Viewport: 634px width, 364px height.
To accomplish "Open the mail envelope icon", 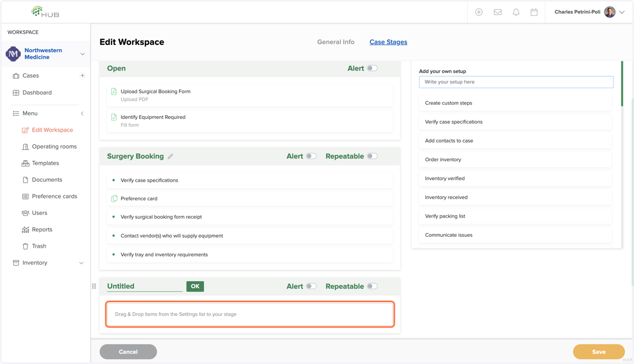I will (x=498, y=12).
